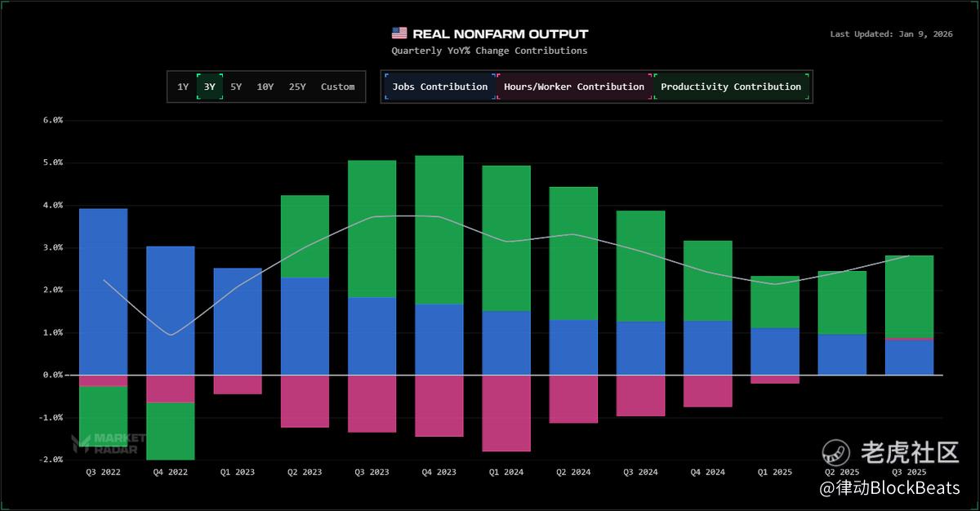The width and height of the screenshot is (980, 511).
Task: Click the -2.0% y-axis label
Action: (50, 460)
